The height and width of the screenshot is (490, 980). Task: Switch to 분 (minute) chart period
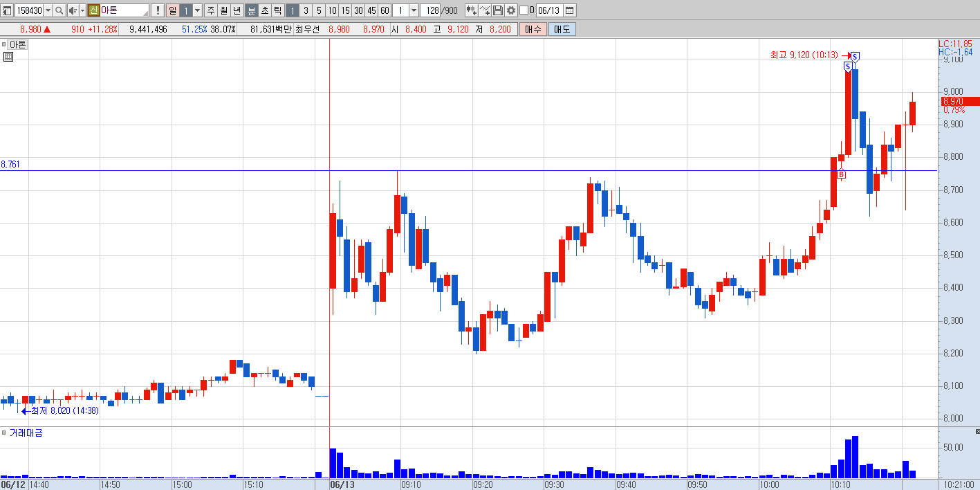[251, 10]
